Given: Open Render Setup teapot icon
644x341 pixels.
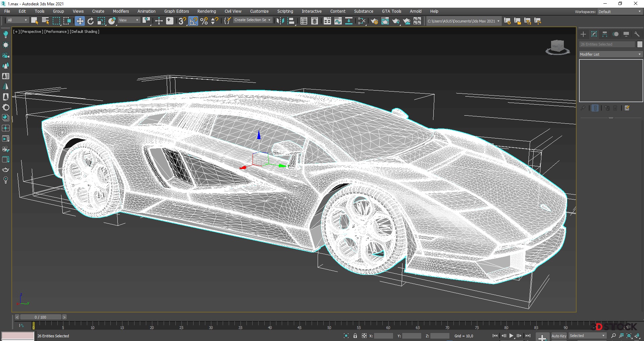Looking at the screenshot, I should point(374,21).
